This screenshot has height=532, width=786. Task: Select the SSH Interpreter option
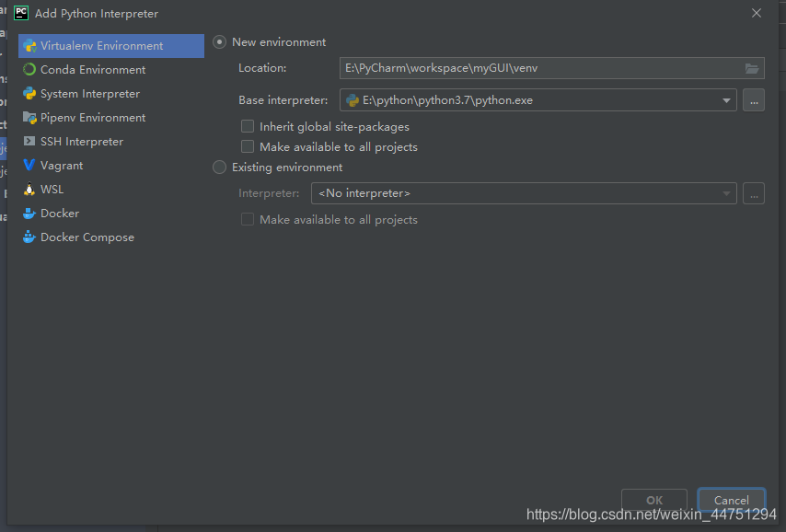pos(82,141)
